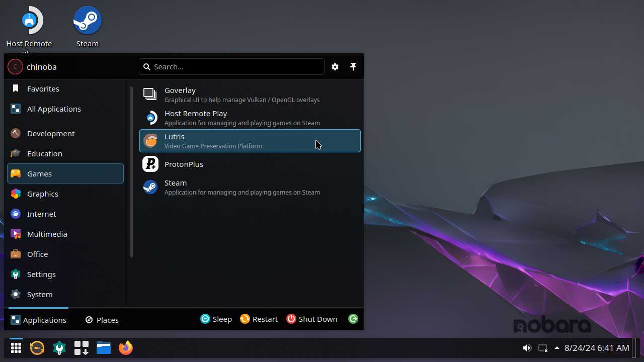Viewport: 644px width, 362px height.
Task: Show All Applications category
Action: [x=65, y=109]
